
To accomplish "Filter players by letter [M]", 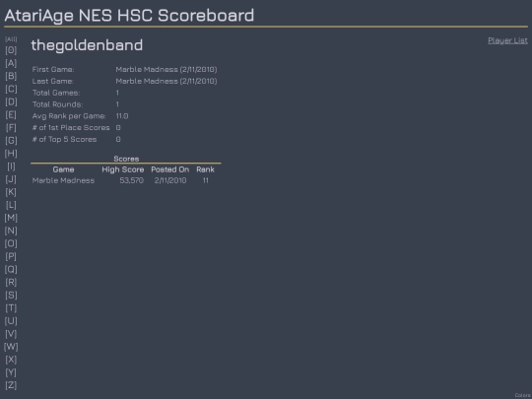I will pyautogui.click(x=11, y=218).
